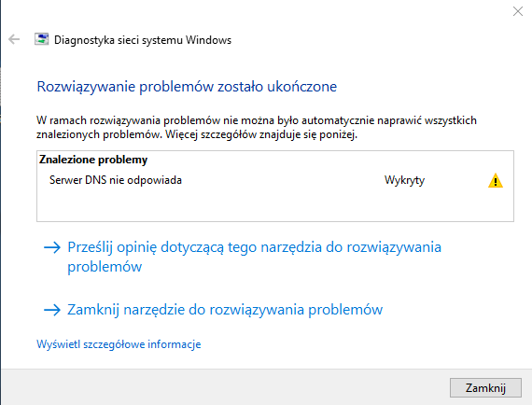Click the yellow warning triangle icon
This screenshot has height=405, width=532.
click(x=496, y=180)
